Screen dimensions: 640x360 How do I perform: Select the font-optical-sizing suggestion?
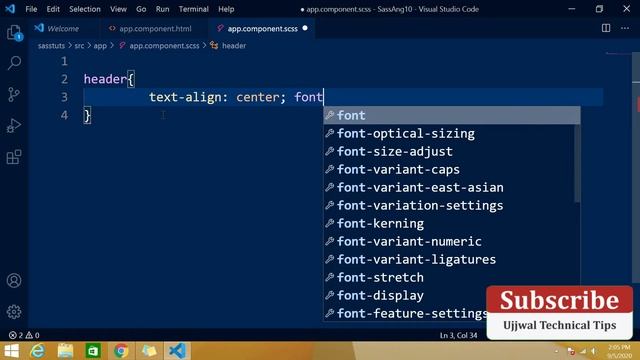tap(449, 133)
